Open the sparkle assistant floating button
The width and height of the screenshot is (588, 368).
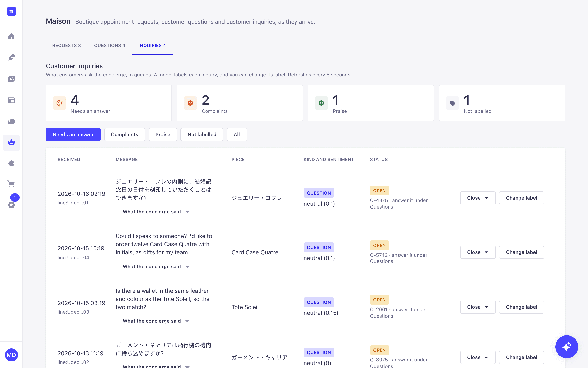click(567, 347)
